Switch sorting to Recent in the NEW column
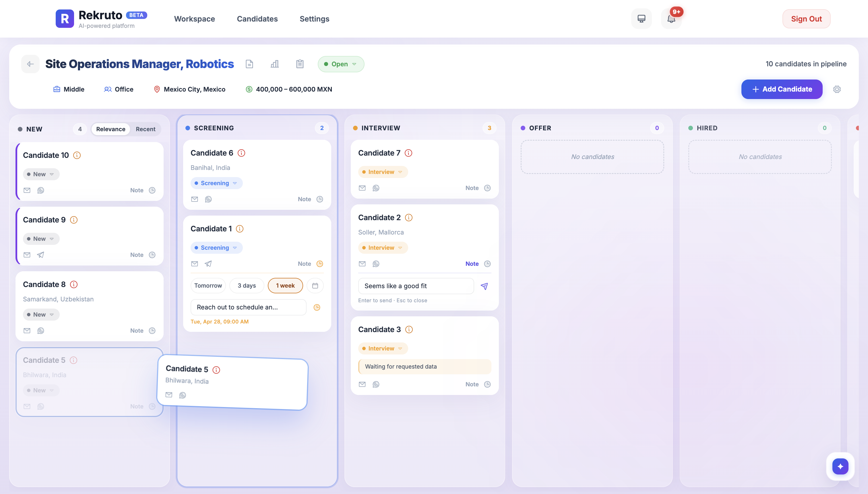The height and width of the screenshot is (494, 868). point(146,129)
